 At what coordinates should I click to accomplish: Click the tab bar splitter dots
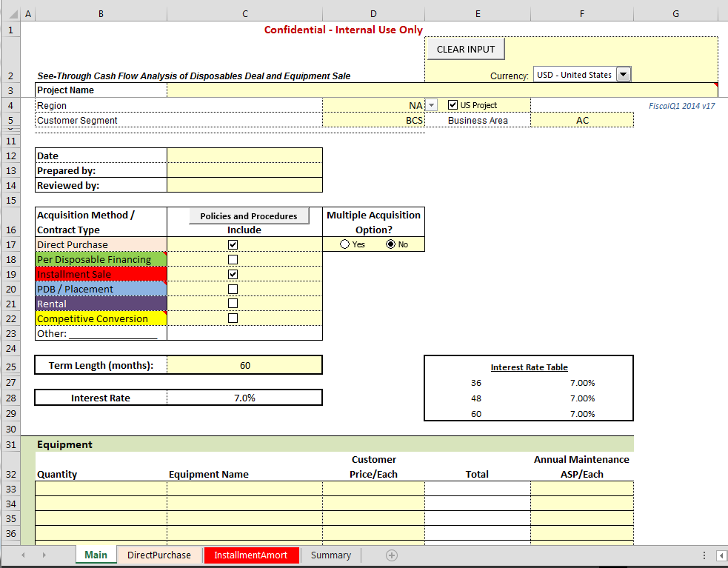[703, 555]
